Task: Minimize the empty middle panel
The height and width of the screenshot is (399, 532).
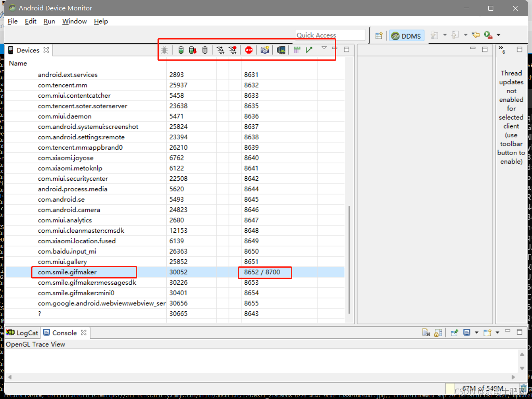Action: (x=473, y=48)
